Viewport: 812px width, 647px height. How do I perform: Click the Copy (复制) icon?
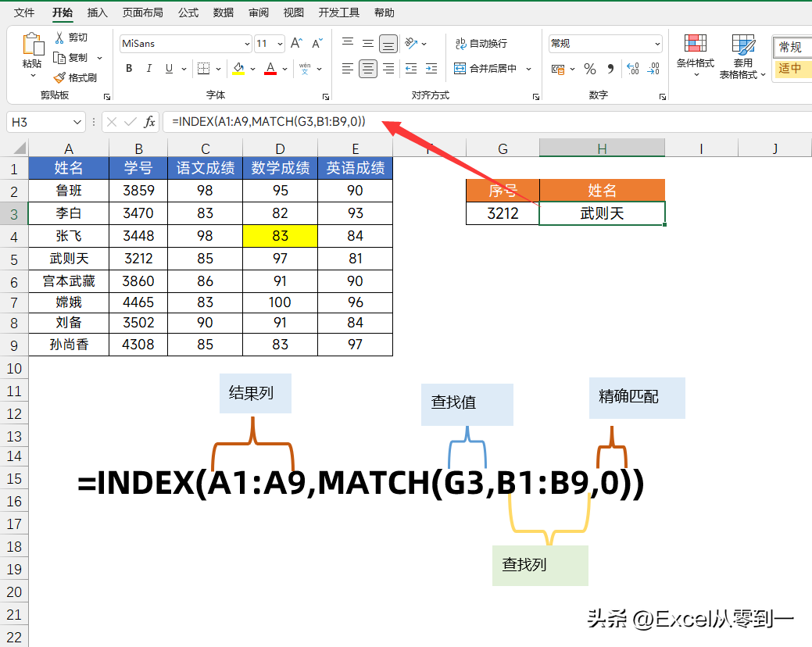(59, 58)
